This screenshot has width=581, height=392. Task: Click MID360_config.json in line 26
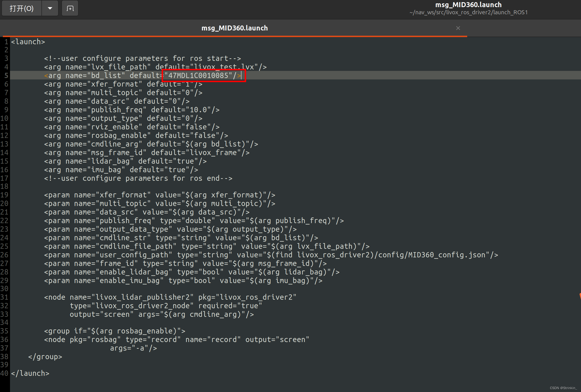(x=446, y=255)
